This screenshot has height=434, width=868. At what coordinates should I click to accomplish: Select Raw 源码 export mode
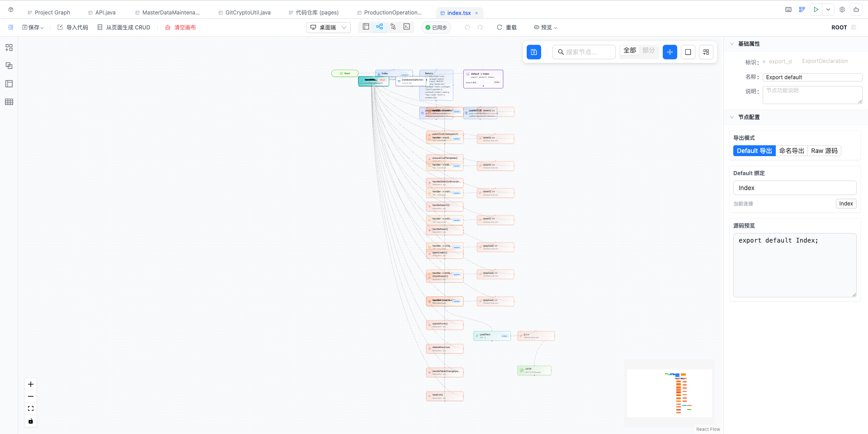[x=824, y=151]
